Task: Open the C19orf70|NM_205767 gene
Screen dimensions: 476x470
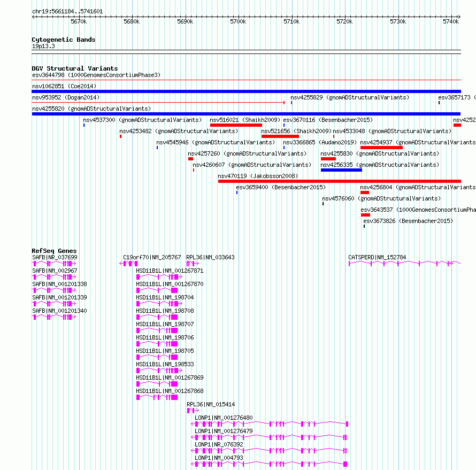Action: (128, 263)
